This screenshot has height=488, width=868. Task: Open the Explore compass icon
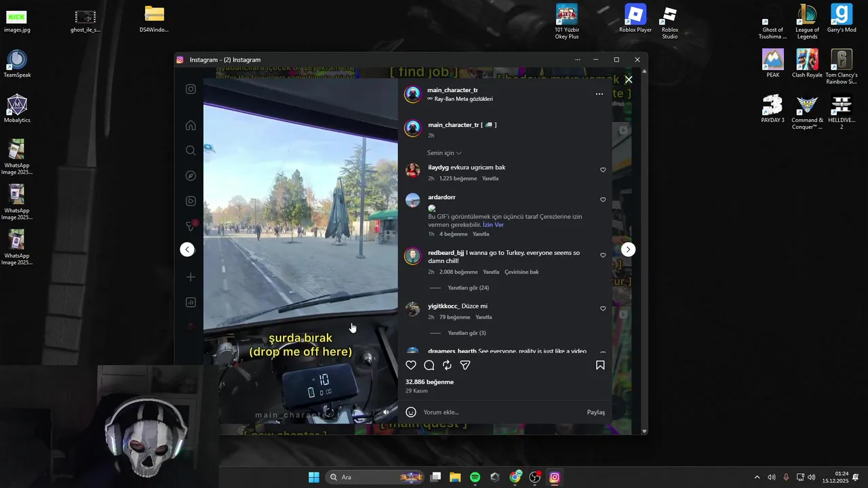[x=191, y=176]
